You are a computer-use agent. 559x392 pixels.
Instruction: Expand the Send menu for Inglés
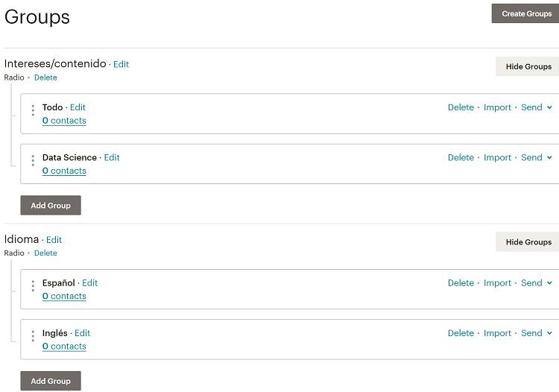[x=537, y=333]
